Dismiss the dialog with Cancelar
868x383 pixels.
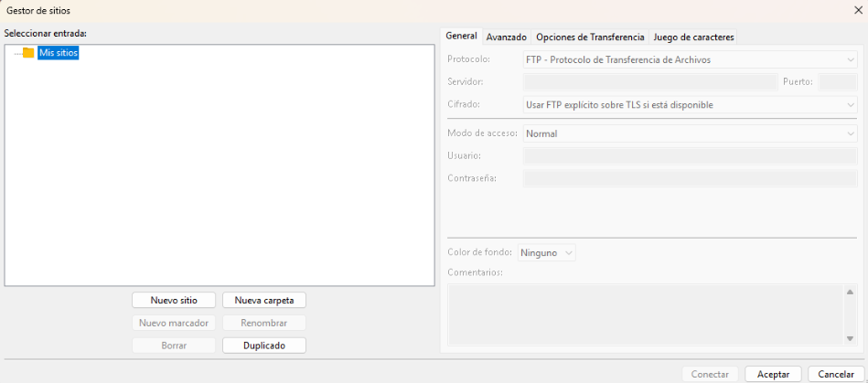(x=836, y=374)
